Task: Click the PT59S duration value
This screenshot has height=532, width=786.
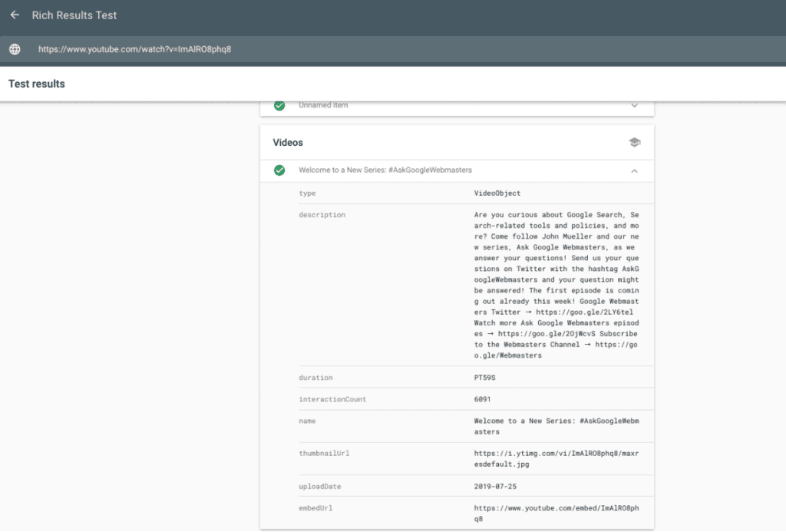Action: (488, 378)
